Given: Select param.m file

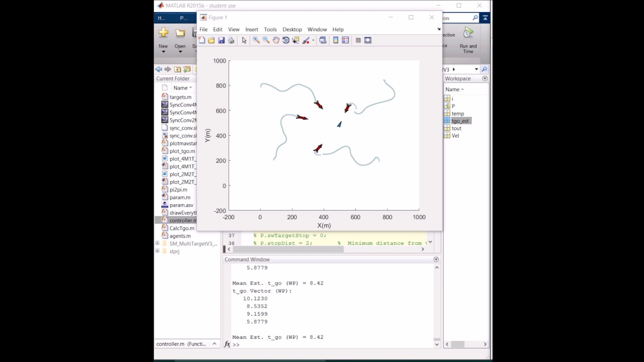Looking at the screenshot, I should point(180,198).
